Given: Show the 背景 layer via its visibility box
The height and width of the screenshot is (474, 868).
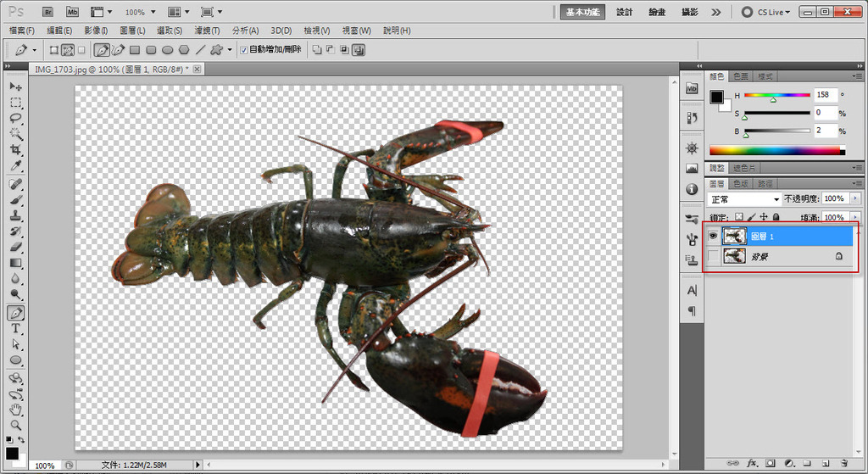Looking at the screenshot, I should pyautogui.click(x=712, y=255).
